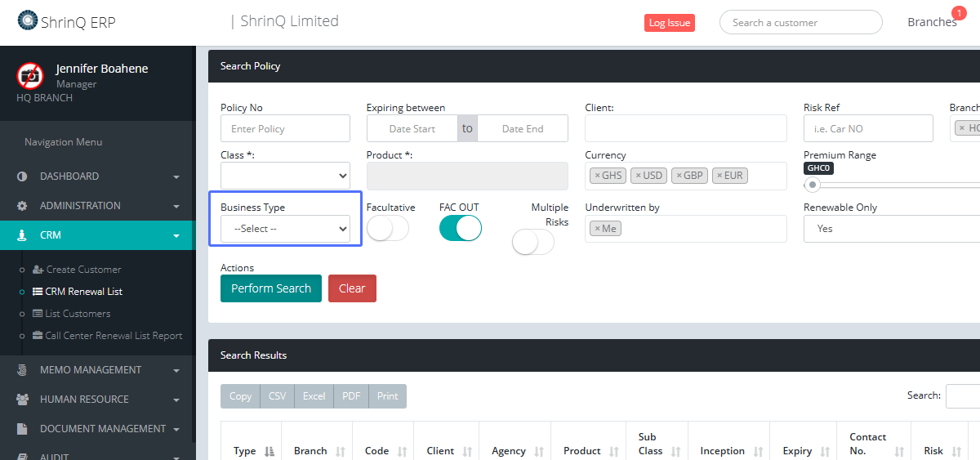
Task: Focus the Policy No input field
Action: (x=285, y=128)
